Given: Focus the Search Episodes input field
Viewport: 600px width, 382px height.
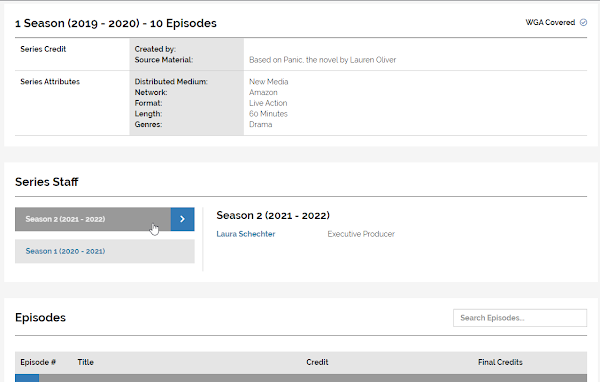Looking at the screenshot, I should 520,318.
